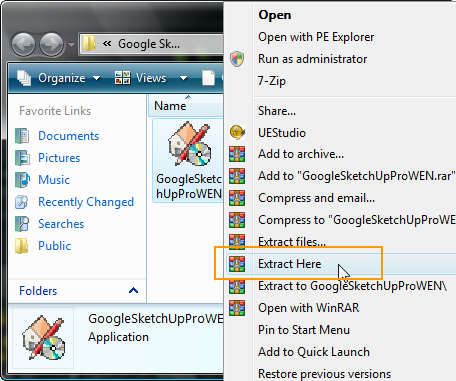
Task: Click WinRAR icon beside Extract to GoogleSketchUpProWEN
Action: pos(237,286)
